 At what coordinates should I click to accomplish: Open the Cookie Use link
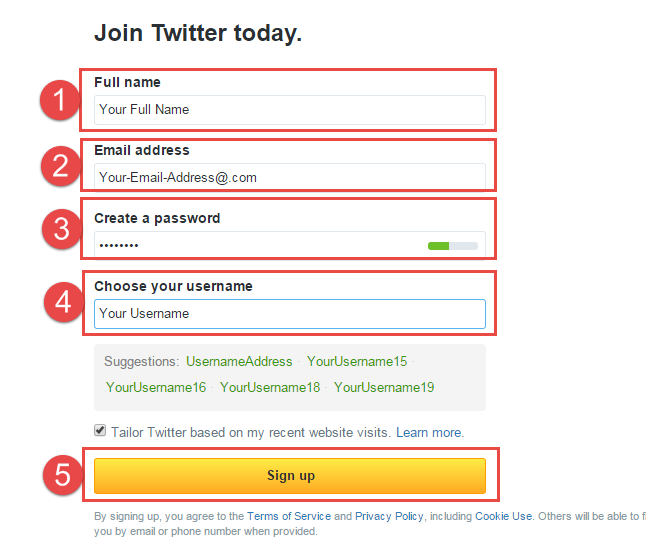503,516
